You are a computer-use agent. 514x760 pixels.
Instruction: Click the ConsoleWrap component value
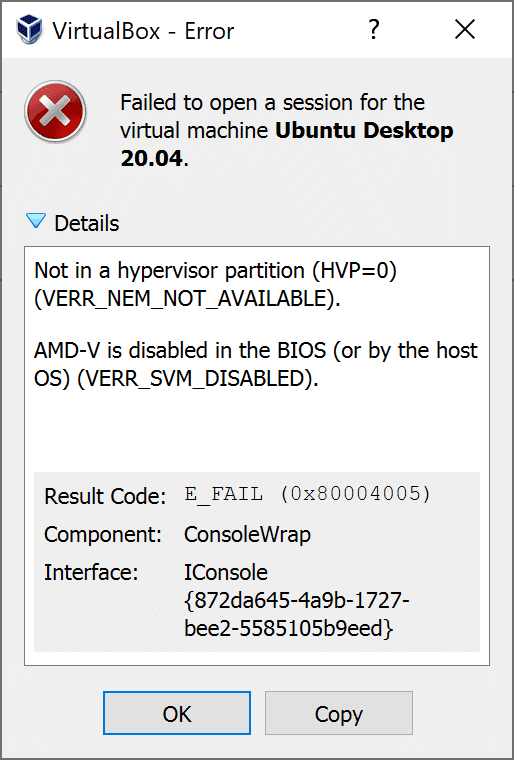247,535
